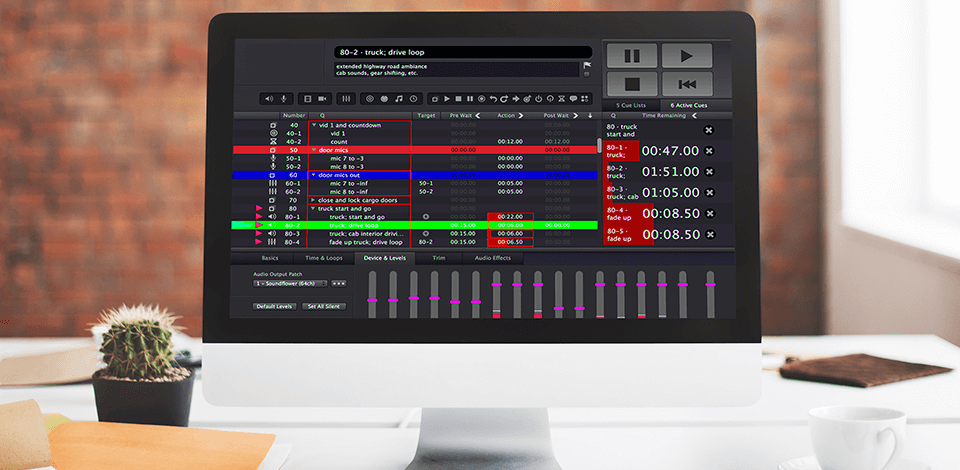Viewport: 960px width, 470px height.
Task: Add a Disarm cue from toolbar
Action: point(550,98)
